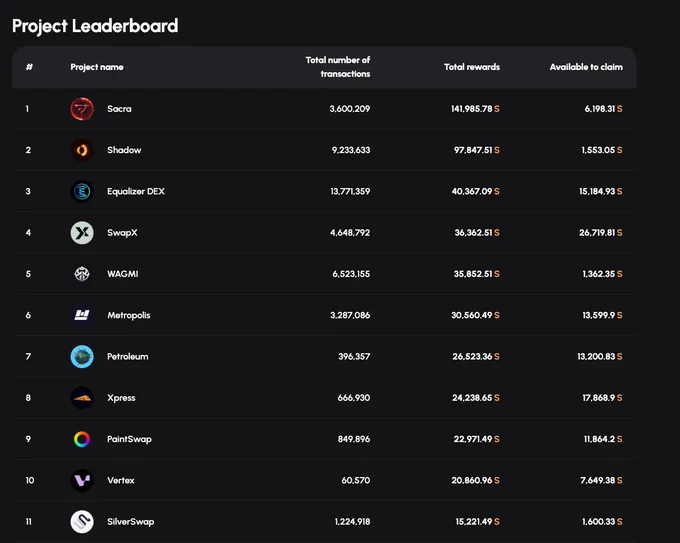680x543 pixels.
Task: Click PaintSwap rewards 22,971.49 S
Action: [x=477, y=439]
